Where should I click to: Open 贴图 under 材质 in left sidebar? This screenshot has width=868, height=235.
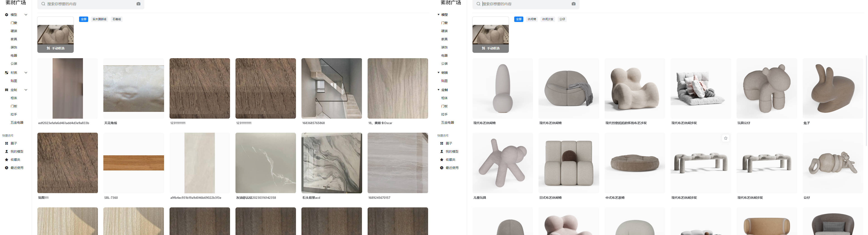tap(14, 81)
